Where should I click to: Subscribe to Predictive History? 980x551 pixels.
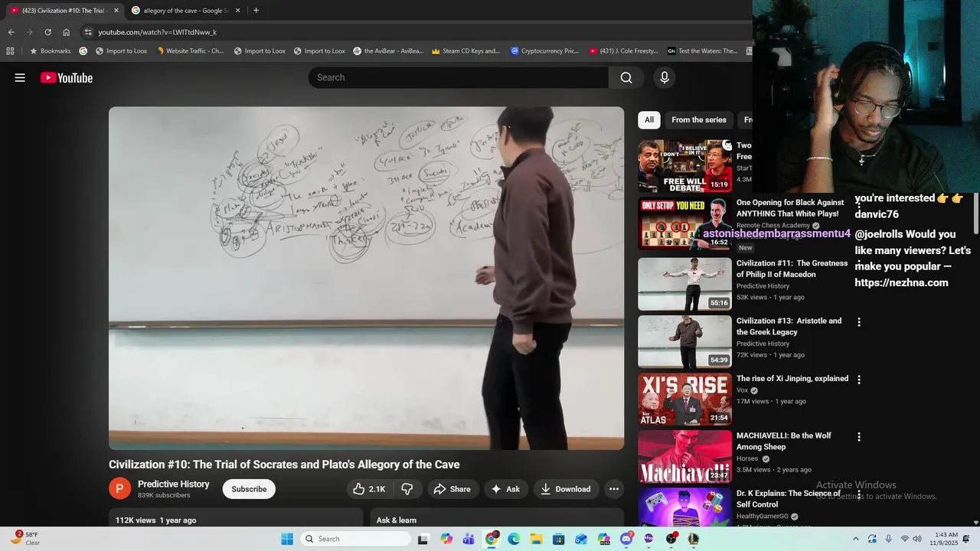[249, 489]
